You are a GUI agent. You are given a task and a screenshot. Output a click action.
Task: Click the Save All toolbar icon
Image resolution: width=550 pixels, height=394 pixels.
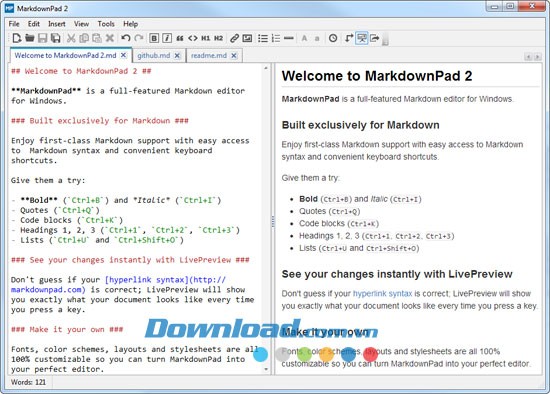click(x=55, y=38)
